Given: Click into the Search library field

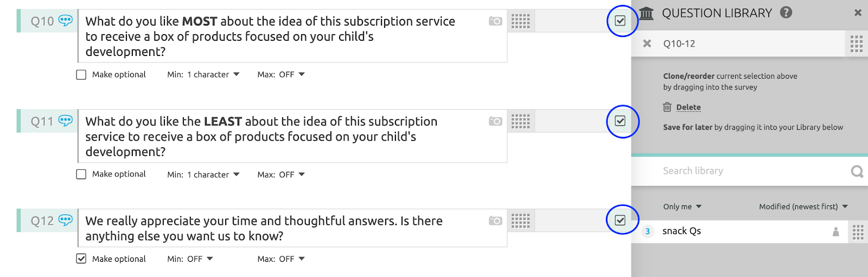Looking at the screenshot, I should (749, 171).
